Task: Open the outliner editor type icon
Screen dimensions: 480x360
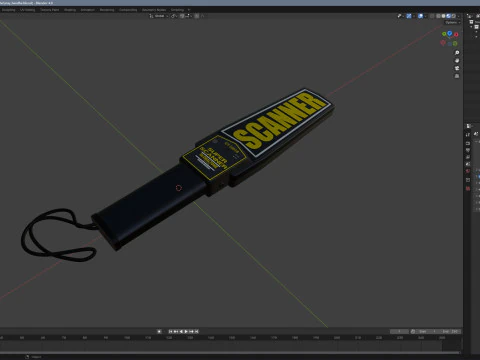Action: 470,16
